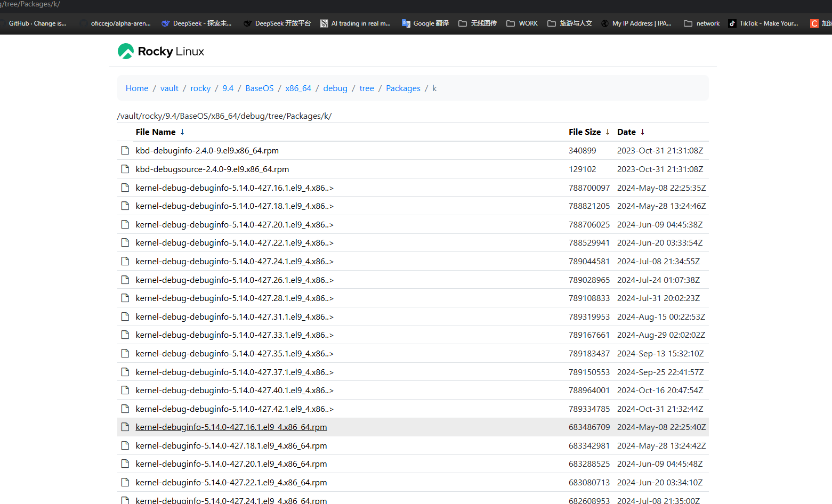The height and width of the screenshot is (504, 832).
Task: Sort listing by File Size arrow
Action: coord(608,132)
